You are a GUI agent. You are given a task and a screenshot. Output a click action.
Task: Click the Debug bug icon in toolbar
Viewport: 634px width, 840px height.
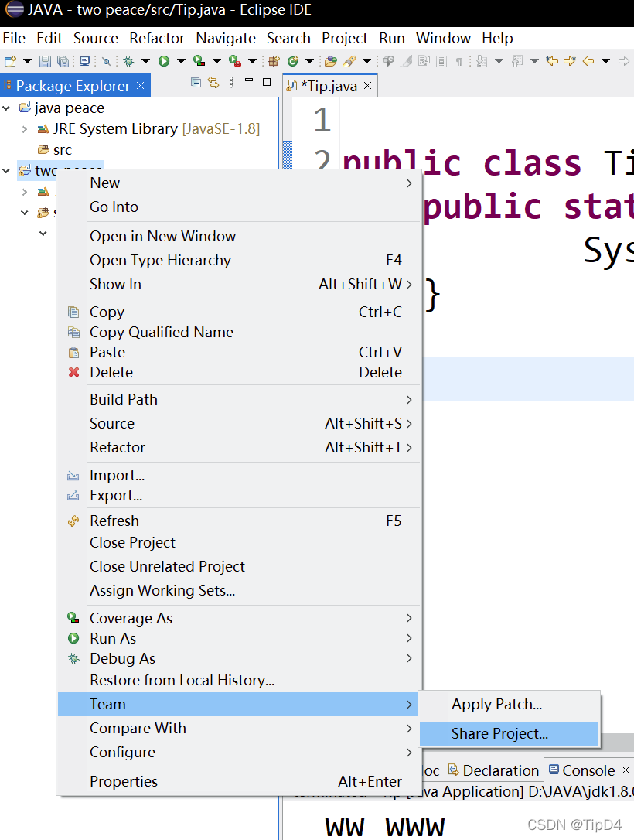click(128, 61)
